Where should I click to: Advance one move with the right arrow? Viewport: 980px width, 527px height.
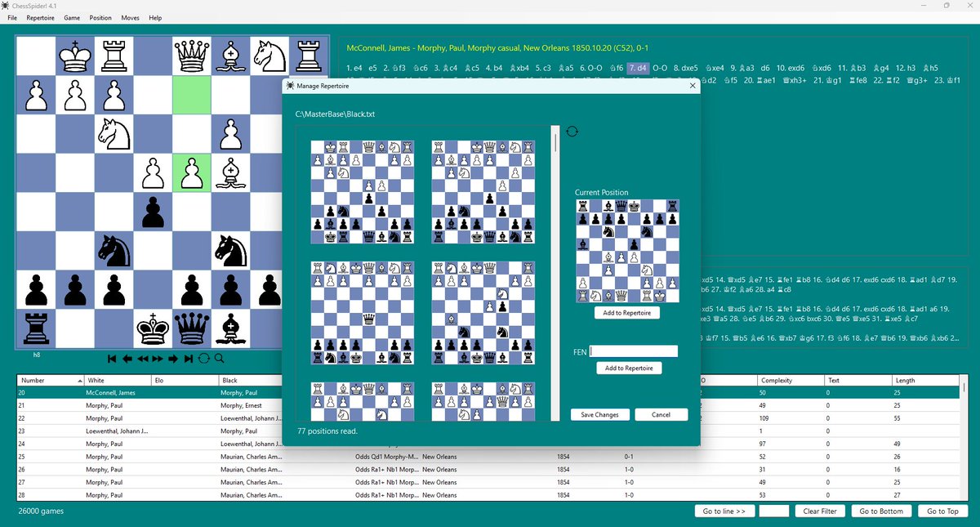pyautogui.click(x=173, y=358)
